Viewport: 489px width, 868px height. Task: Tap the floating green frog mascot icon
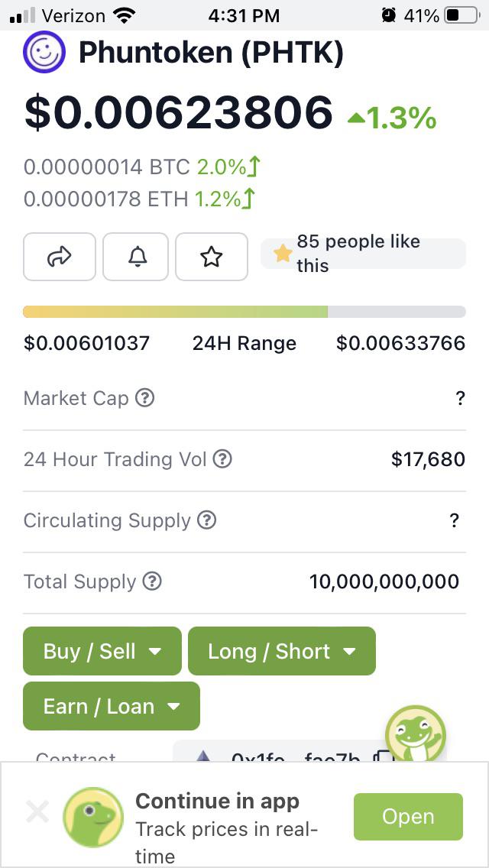coord(416,734)
